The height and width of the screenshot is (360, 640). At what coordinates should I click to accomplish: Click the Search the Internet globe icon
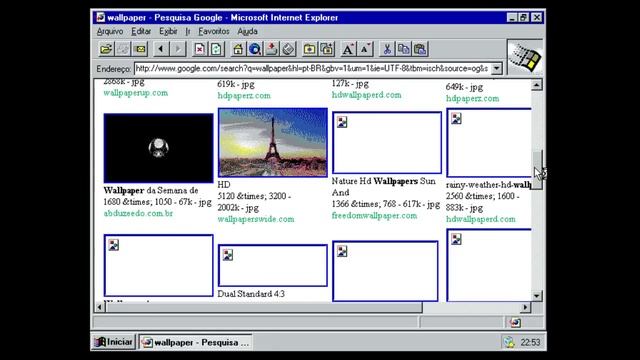(x=255, y=49)
